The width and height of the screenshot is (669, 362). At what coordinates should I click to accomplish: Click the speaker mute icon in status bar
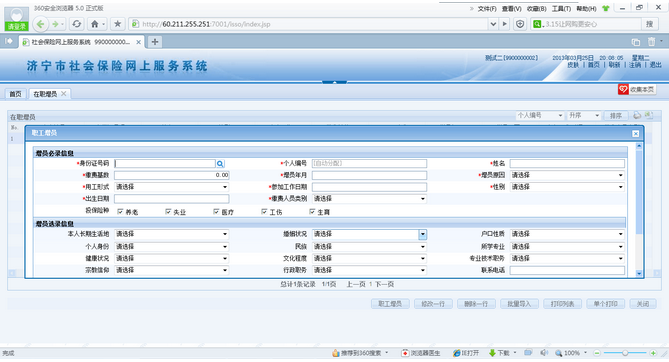[x=544, y=353]
